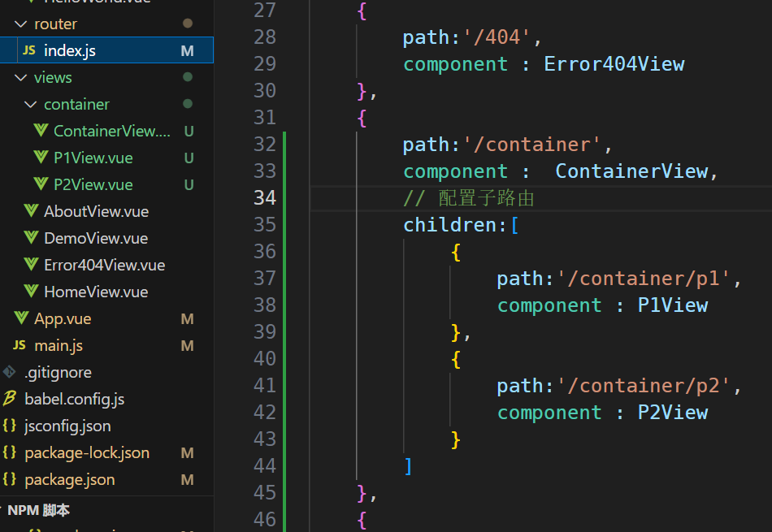
Task: Click the P2View identifier on line 42
Action: tap(673, 413)
